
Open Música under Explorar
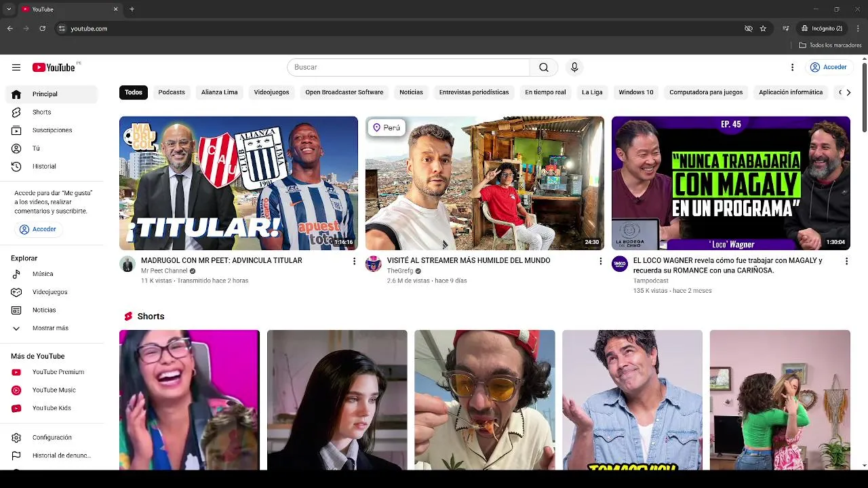[x=52, y=274]
